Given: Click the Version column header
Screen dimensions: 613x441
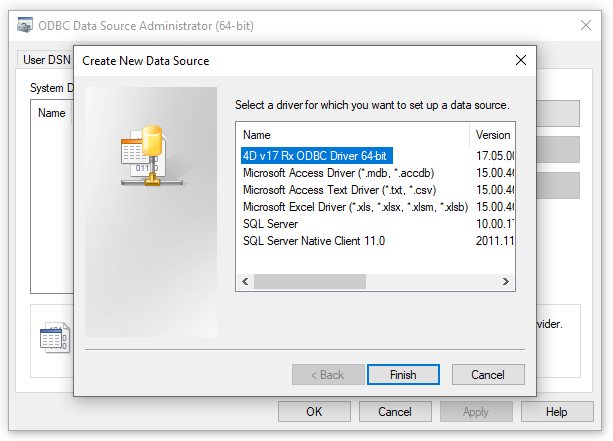Looking at the screenshot, I should click(492, 134).
